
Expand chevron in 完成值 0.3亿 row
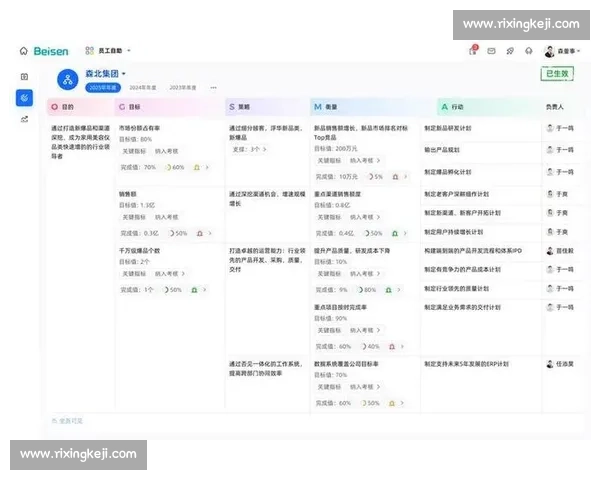coord(210,233)
